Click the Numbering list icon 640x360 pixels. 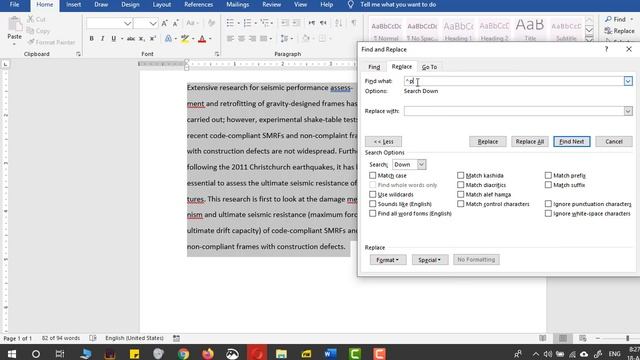pyautogui.click(x=247, y=23)
